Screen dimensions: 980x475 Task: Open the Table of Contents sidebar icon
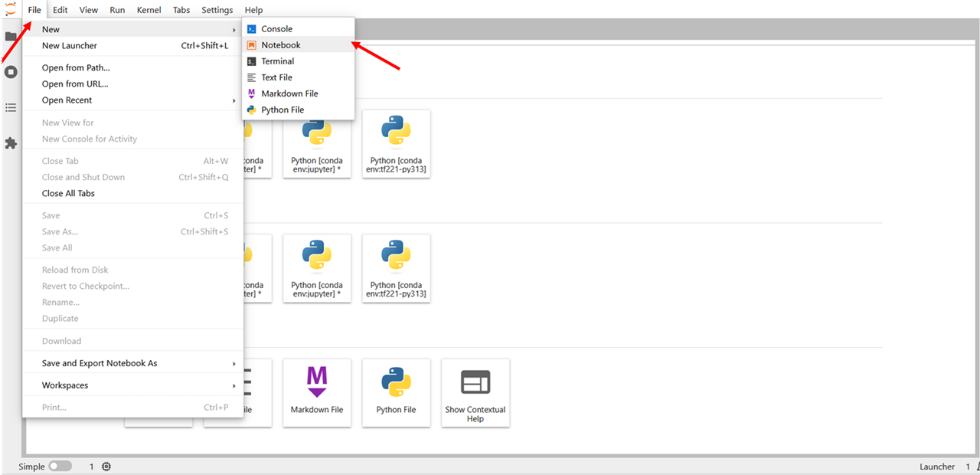[11, 107]
